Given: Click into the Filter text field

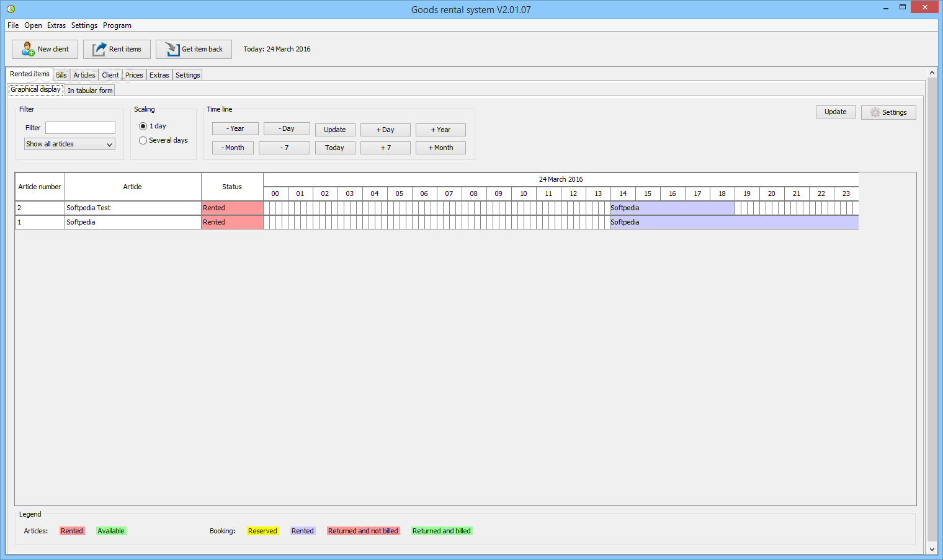Looking at the screenshot, I should (80, 128).
